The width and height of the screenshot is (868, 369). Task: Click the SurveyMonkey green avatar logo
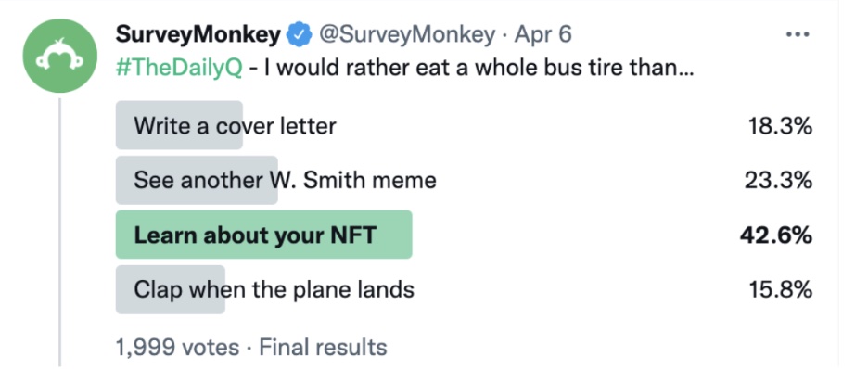click(59, 56)
